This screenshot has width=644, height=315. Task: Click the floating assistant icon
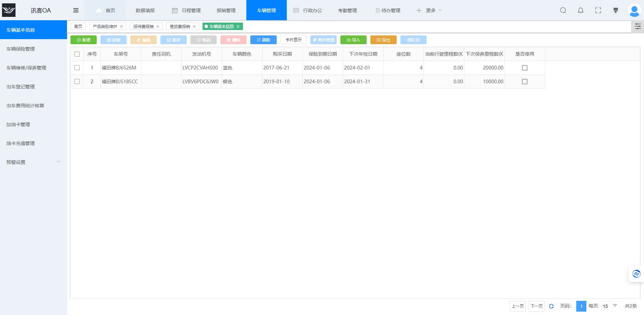coord(636,274)
